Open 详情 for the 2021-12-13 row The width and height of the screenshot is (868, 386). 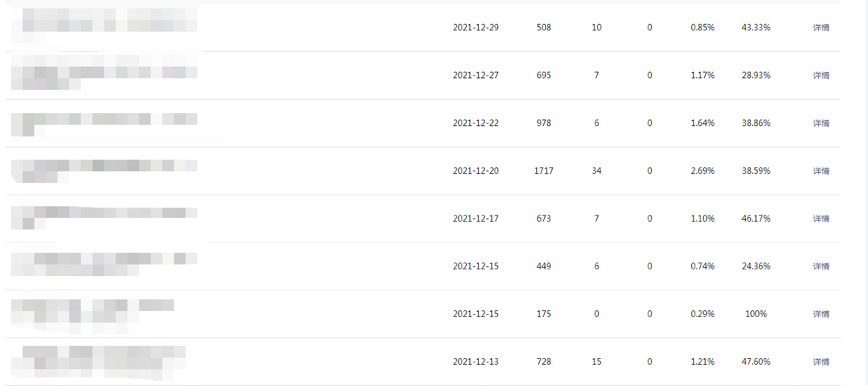[821, 362]
